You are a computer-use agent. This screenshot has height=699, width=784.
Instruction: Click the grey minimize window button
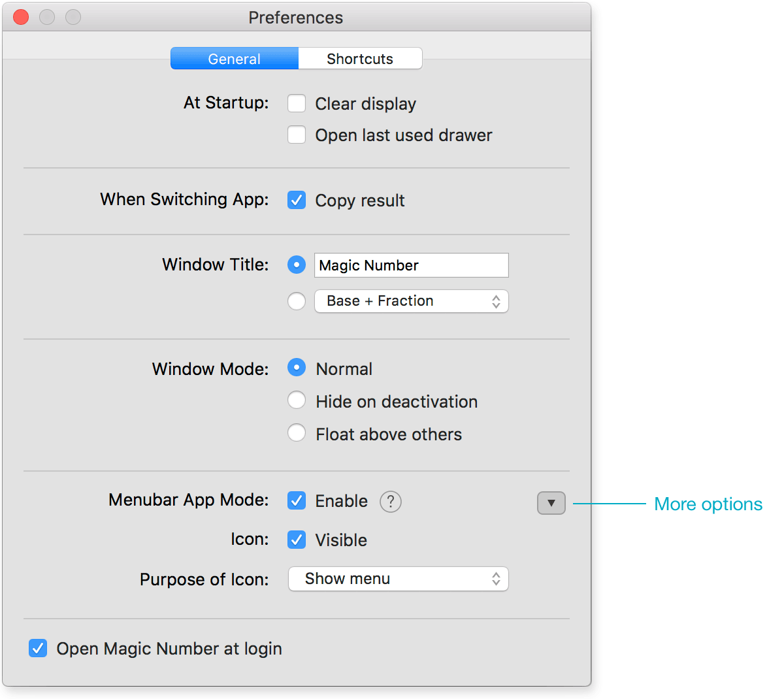(x=47, y=17)
